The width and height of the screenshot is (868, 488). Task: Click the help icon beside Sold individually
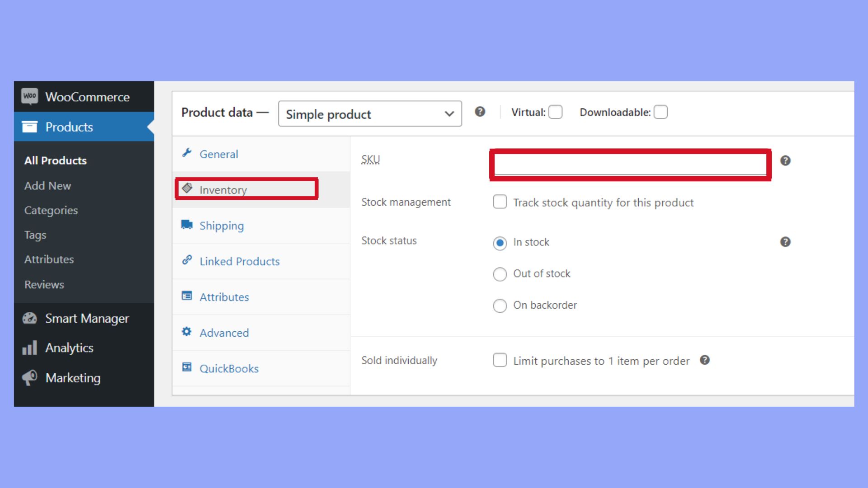tap(704, 360)
